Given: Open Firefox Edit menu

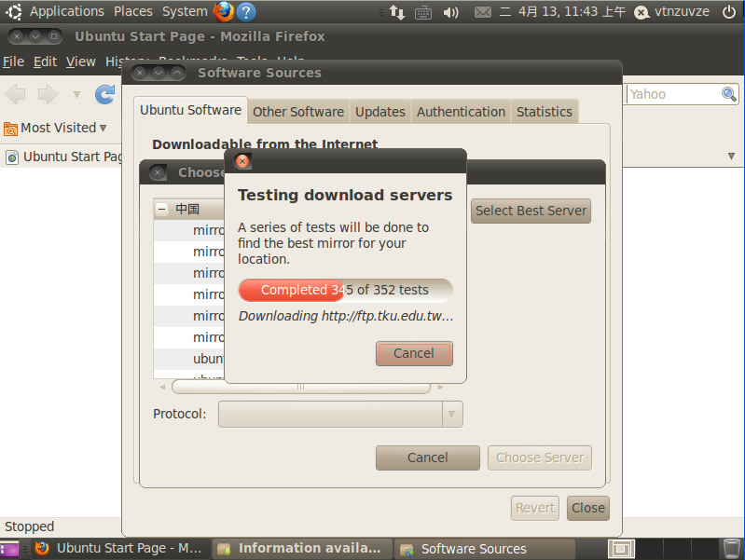Looking at the screenshot, I should coord(45,61).
